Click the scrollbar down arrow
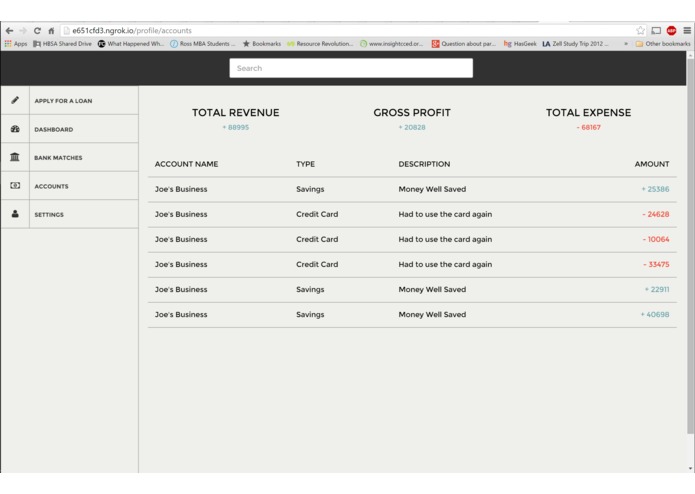 (690, 468)
